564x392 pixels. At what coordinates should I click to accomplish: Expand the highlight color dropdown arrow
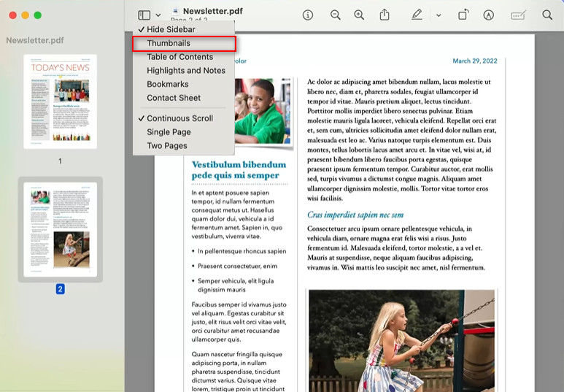click(x=438, y=15)
